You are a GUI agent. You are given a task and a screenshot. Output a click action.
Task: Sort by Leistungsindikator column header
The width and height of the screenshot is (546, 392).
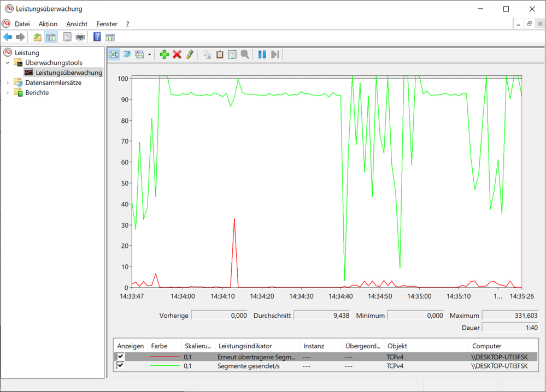click(x=257, y=346)
